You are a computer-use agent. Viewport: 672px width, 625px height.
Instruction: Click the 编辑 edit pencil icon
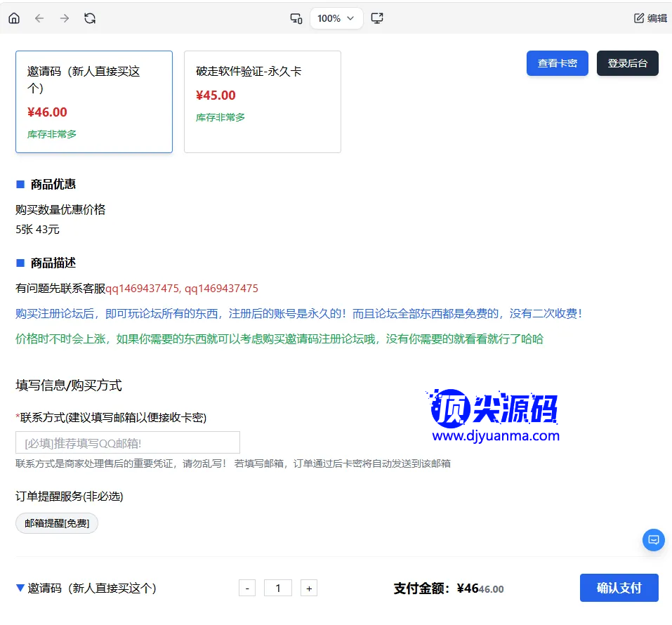tap(639, 18)
